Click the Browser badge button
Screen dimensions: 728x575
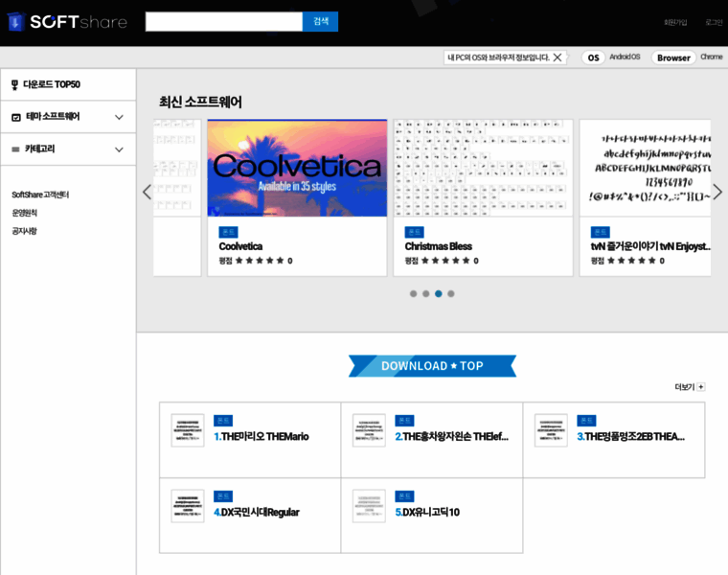point(673,57)
